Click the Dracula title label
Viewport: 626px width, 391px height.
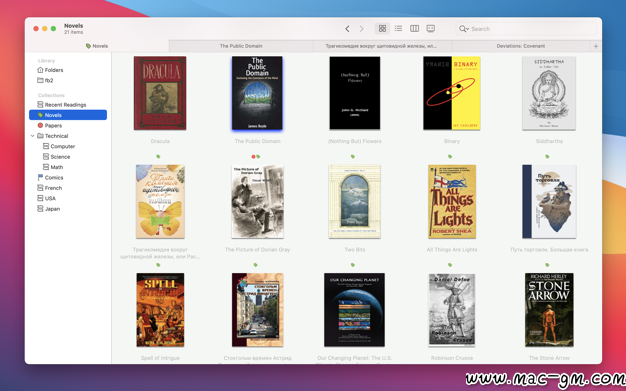160,141
